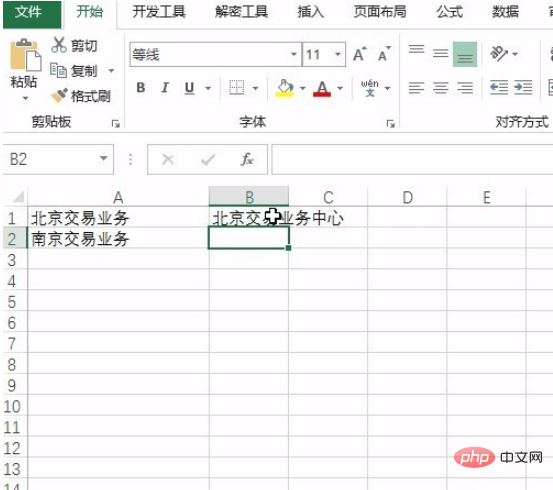This screenshot has height=490, width=553.
Task: Toggle the highlighted bottom align button
Action: [465, 54]
